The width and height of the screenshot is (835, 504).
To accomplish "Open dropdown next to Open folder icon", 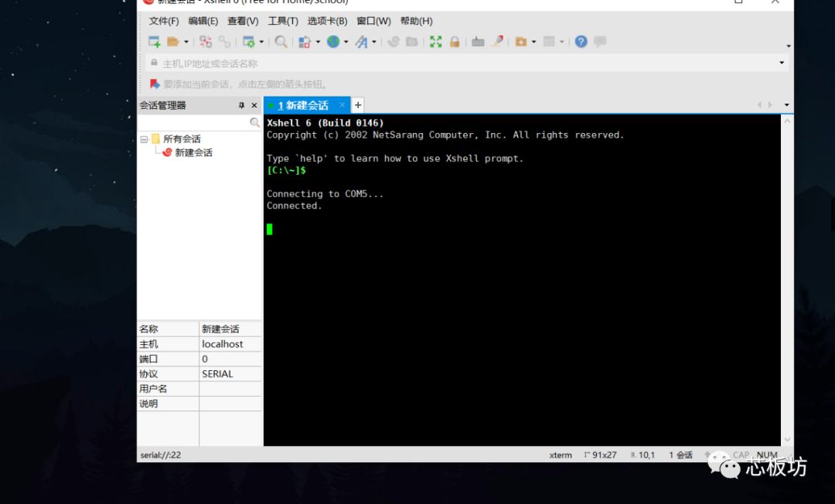I will tap(186, 42).
